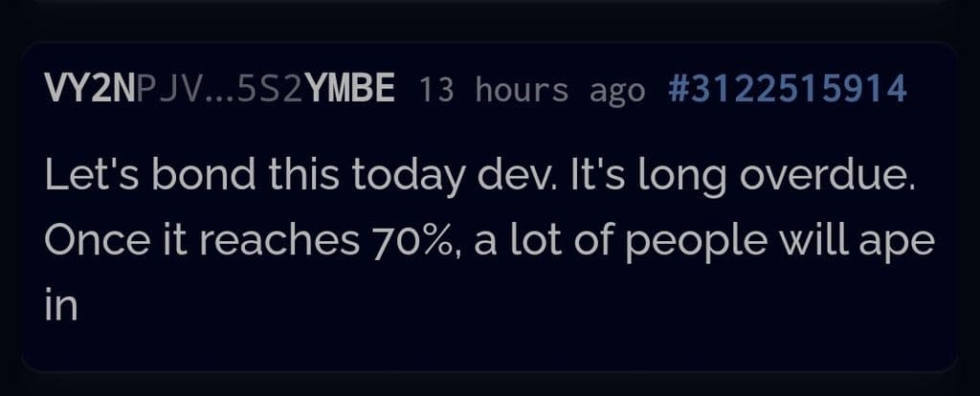Click empty space right of the word "in"
The width and height of the screenshot is (980, 396).
(x=479, y=304)
